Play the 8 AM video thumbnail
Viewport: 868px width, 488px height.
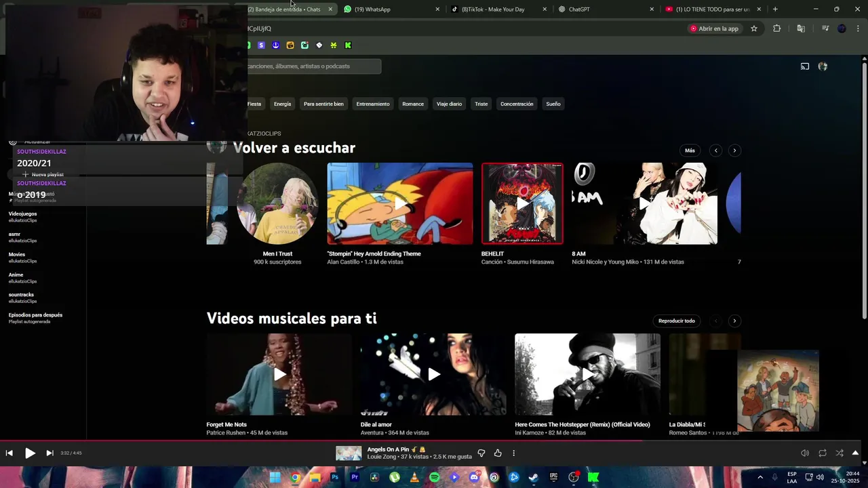[644, 203]
